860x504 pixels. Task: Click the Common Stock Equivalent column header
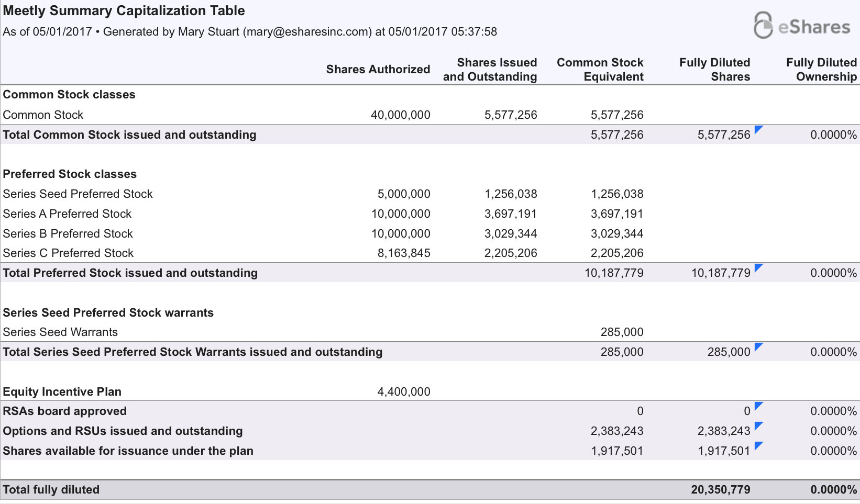600,70
